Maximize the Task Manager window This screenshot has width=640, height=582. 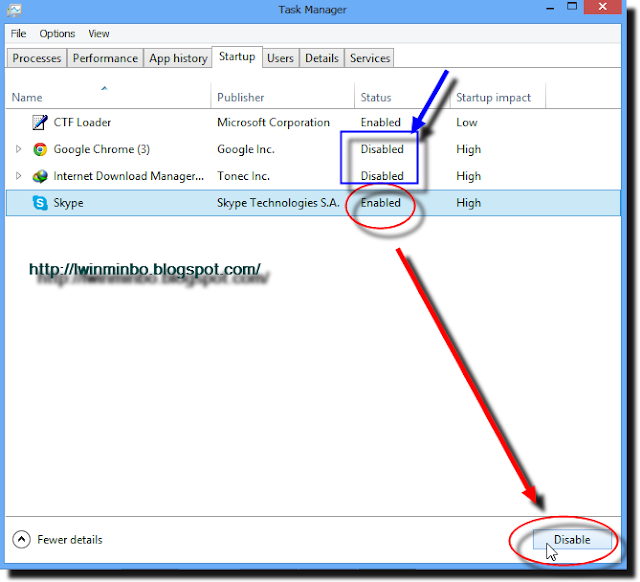572,7
